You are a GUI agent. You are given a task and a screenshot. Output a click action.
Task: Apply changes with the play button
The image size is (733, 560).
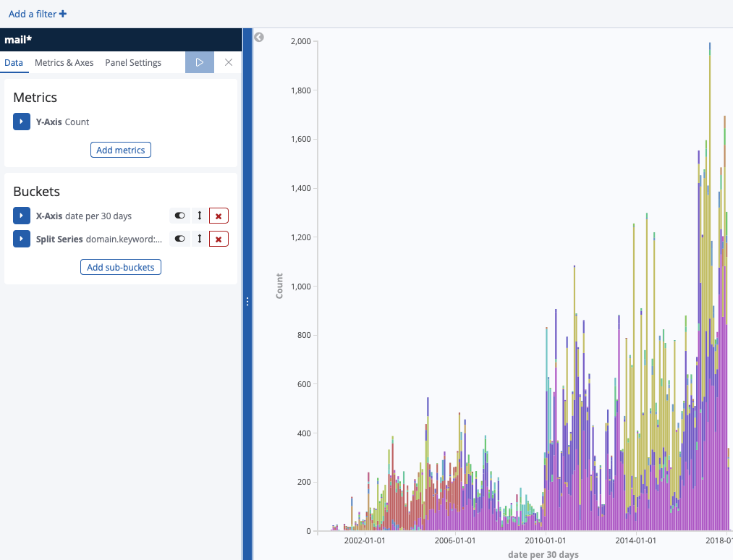point(199,62)
